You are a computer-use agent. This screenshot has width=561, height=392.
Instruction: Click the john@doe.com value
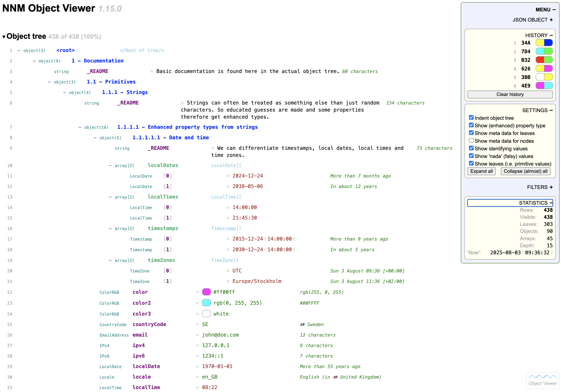(x=220, y=335)
